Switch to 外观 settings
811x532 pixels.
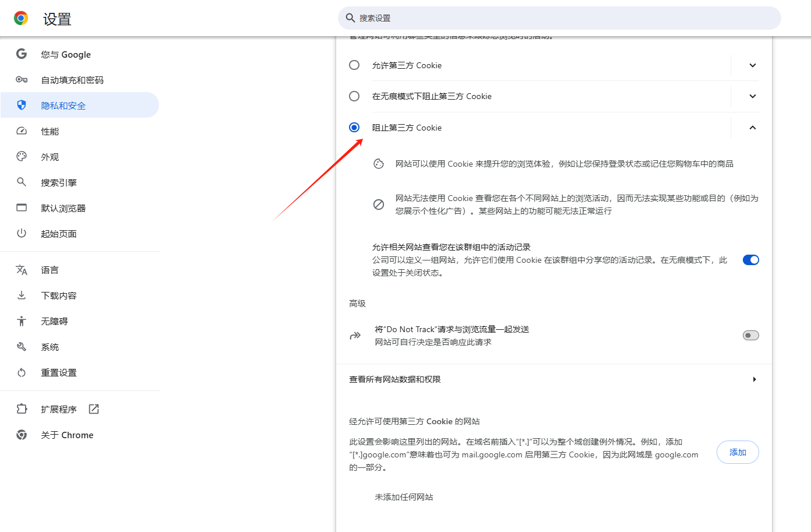80,157
